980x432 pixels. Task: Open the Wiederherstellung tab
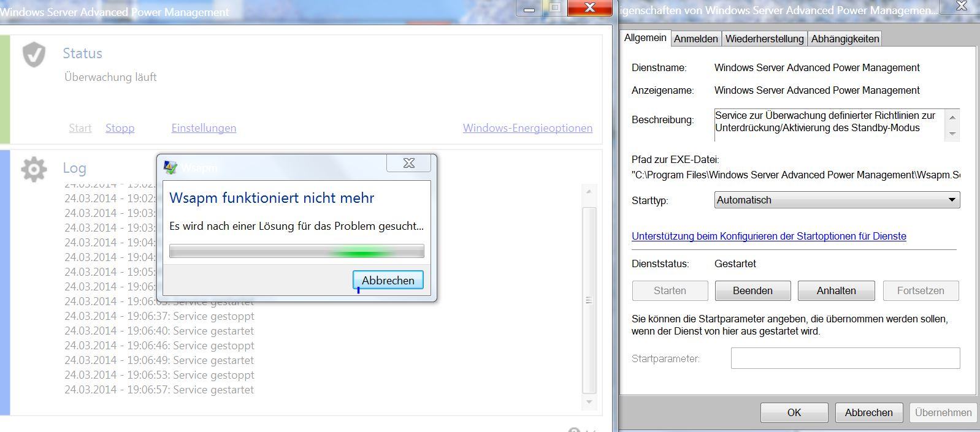(764, 39)
